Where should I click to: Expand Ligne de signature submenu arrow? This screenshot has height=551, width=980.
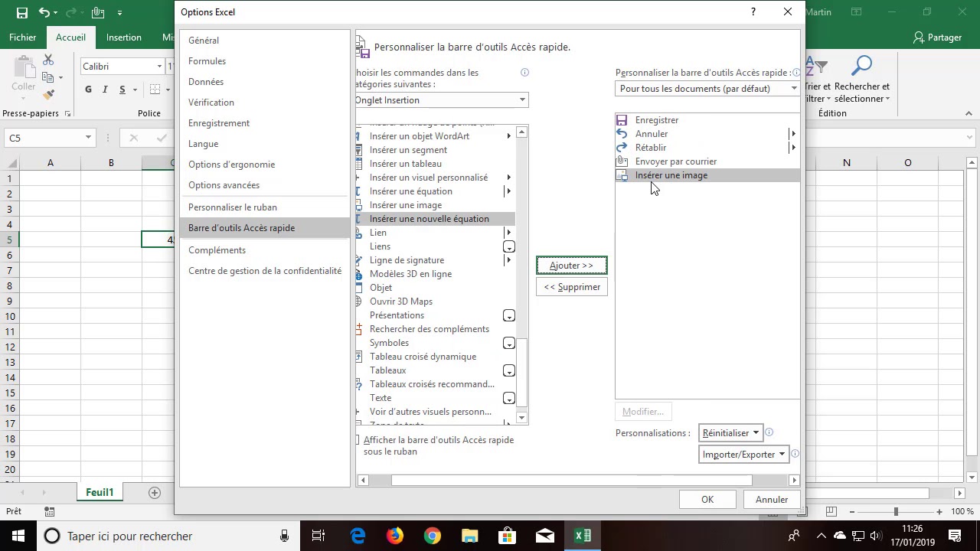(508, 260)
